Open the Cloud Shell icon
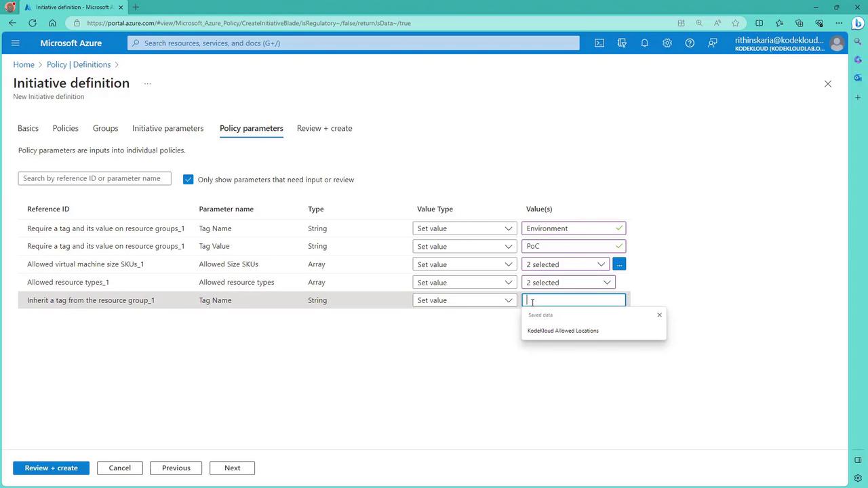868x488 pixels. 599,43
